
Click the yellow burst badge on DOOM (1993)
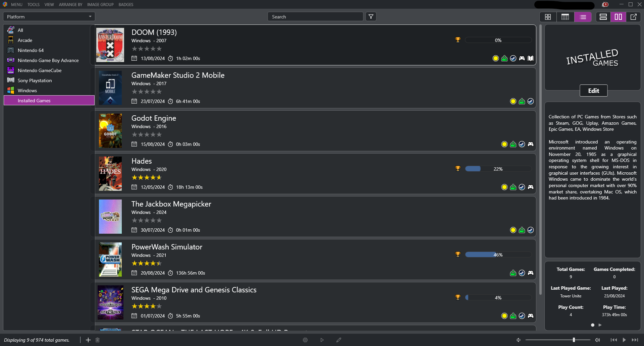496,58
